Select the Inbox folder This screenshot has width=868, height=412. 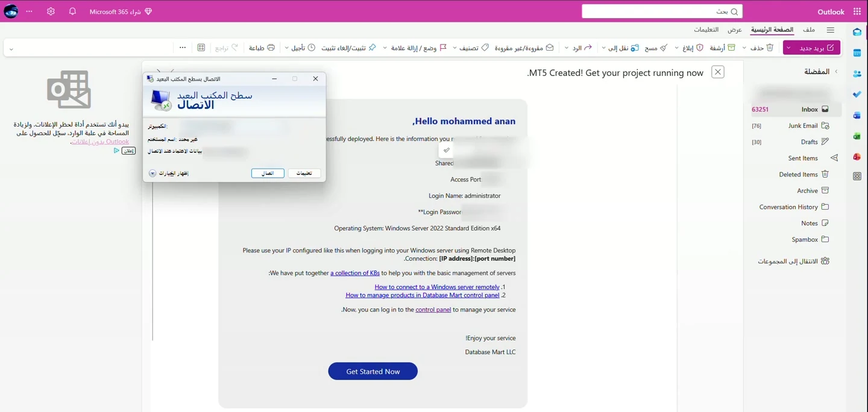793,109
